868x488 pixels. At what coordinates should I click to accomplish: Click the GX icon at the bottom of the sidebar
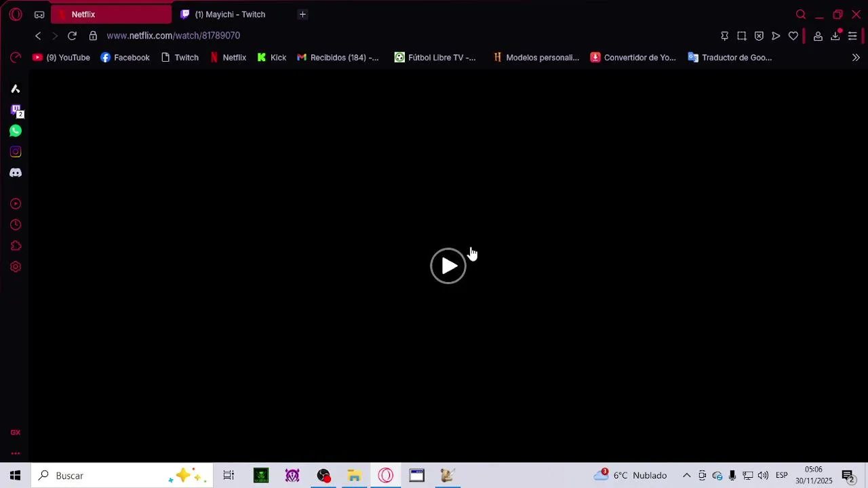(x=16, y=432)
